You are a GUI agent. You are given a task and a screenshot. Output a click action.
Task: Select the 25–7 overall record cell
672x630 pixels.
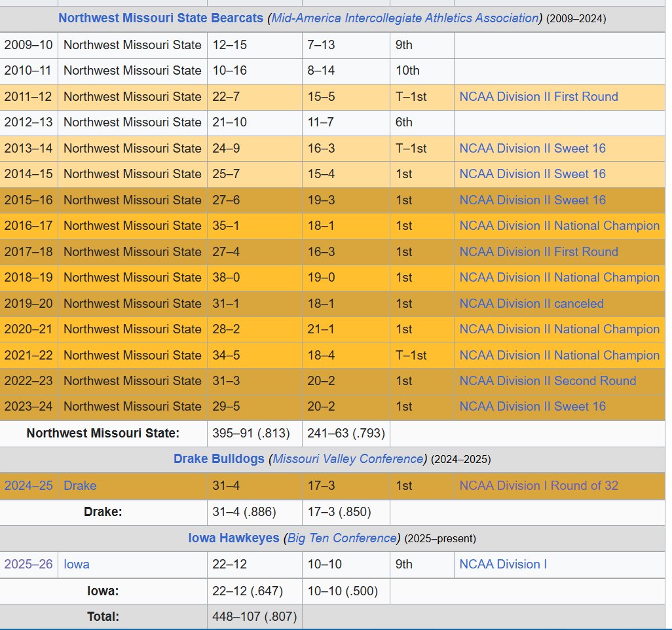(x=255, y=174)
